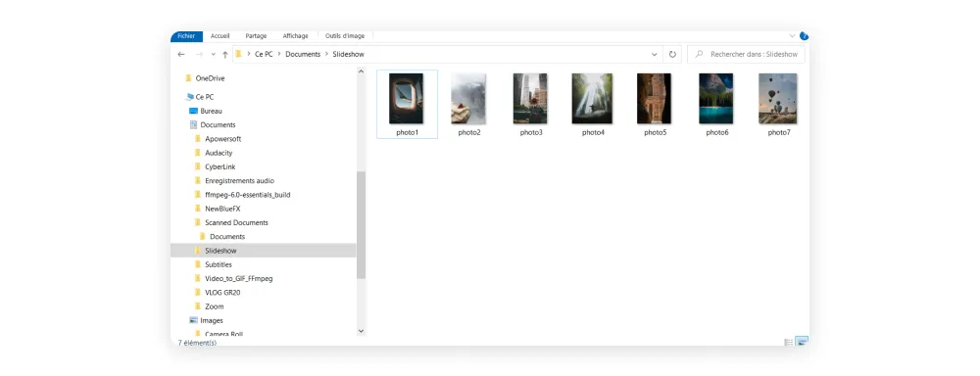Click the navigation pane scrollbar thumb
Screen dimensions: 980x376
361,225
